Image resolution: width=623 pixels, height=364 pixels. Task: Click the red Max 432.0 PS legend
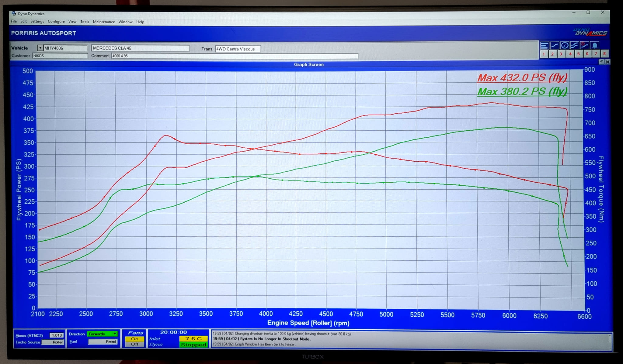pos(522,78)
